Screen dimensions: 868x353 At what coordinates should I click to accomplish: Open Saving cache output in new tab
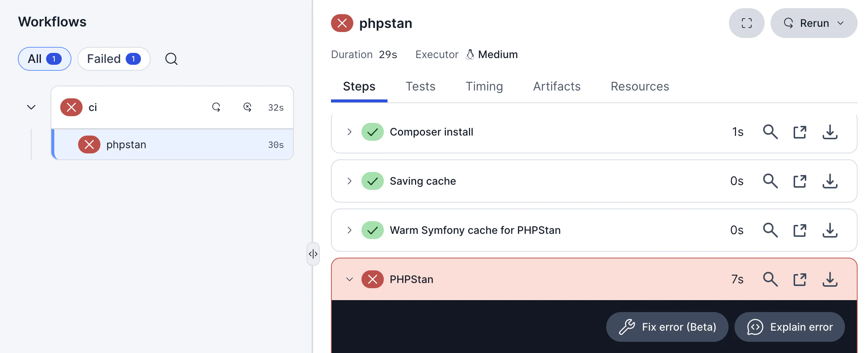coord(800,181)
